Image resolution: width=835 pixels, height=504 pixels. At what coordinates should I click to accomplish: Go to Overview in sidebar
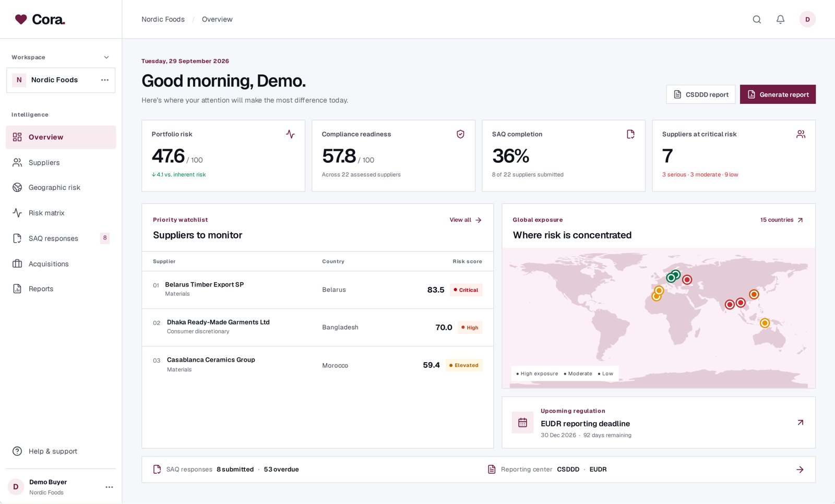tap(61, 137)
